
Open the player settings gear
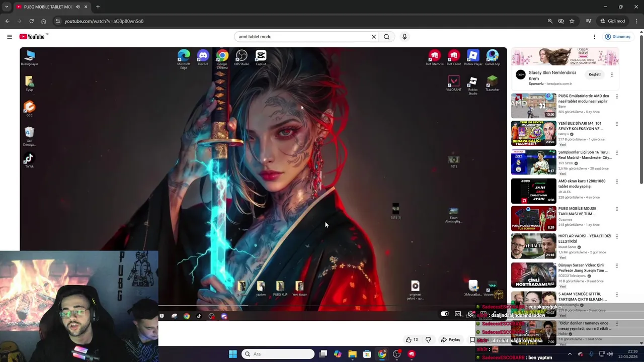pyautogui.click(x=470, y=314)
